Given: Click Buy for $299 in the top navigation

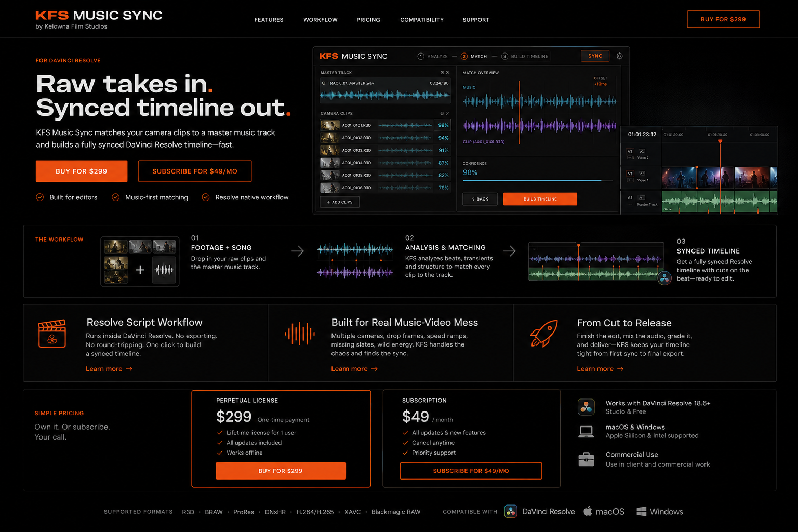Looking at the screenshot, I should (x=723, y=19).
